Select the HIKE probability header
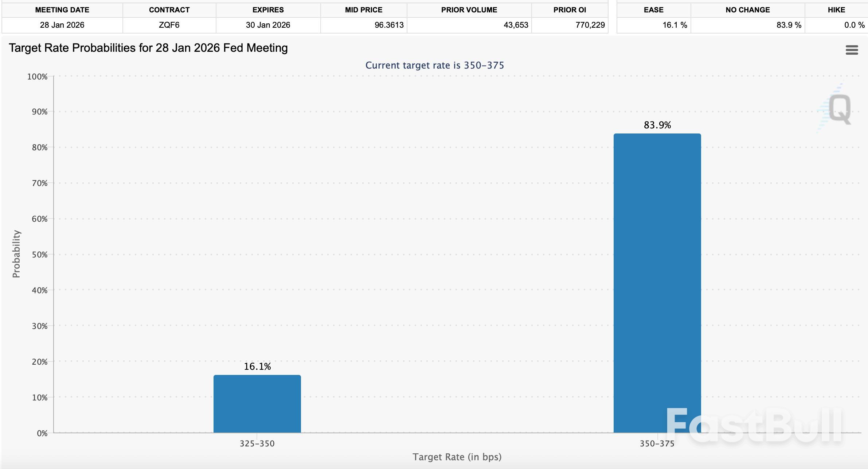 pos(836,10)
